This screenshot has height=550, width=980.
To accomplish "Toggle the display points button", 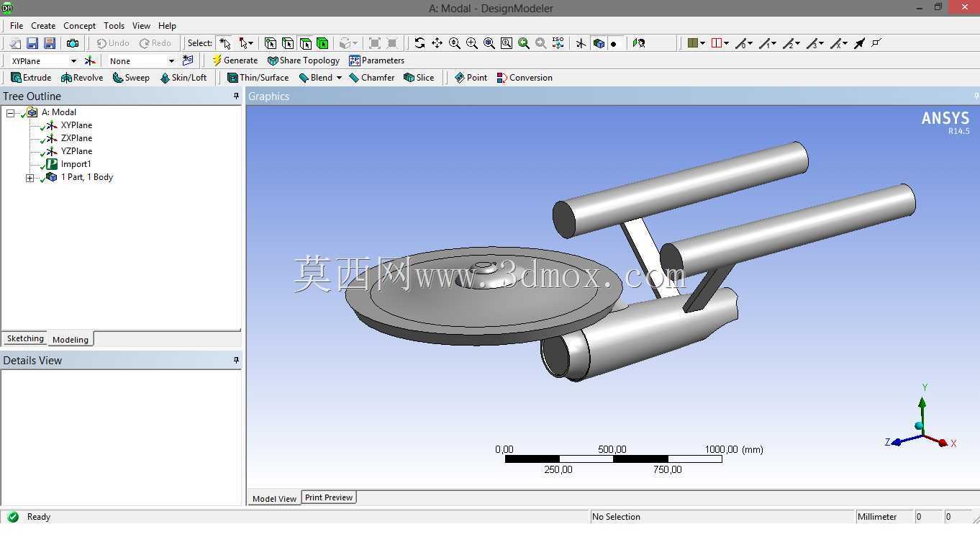I will (614, 43).
